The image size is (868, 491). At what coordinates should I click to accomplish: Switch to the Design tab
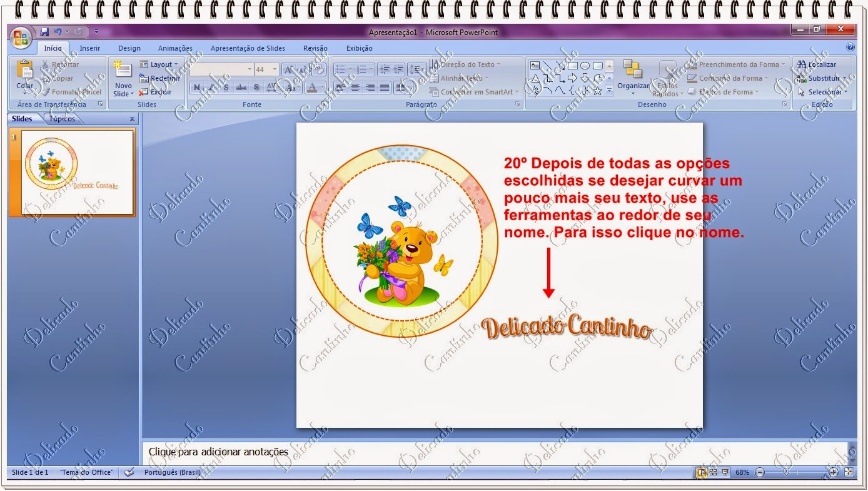(x=129, y=48)
